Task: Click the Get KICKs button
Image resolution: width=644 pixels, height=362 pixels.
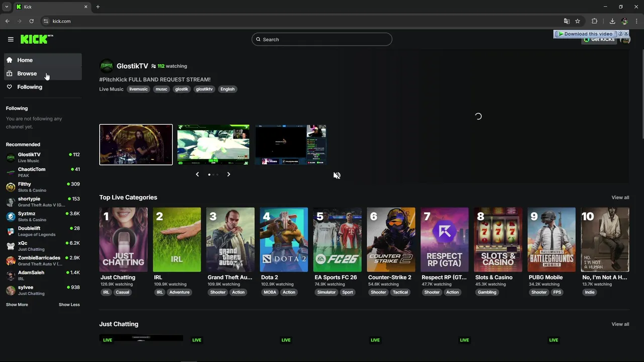Action: click(x=599, y=39)
